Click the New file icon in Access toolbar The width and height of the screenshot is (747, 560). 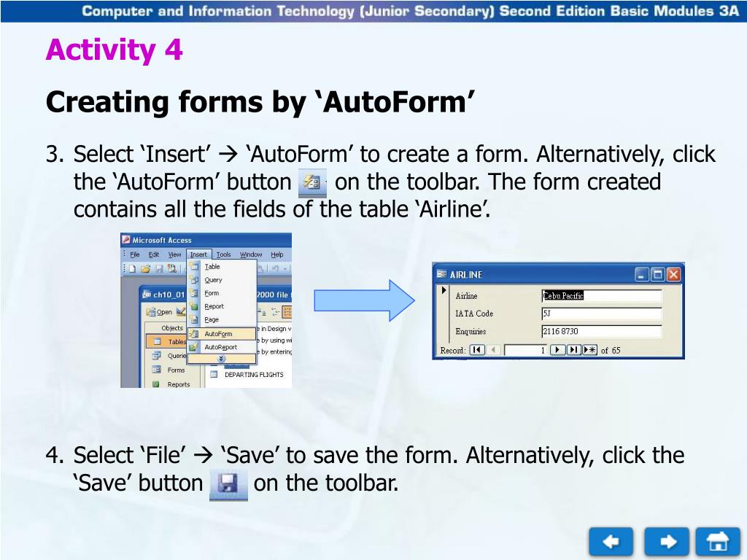click(x=133, y=268)
